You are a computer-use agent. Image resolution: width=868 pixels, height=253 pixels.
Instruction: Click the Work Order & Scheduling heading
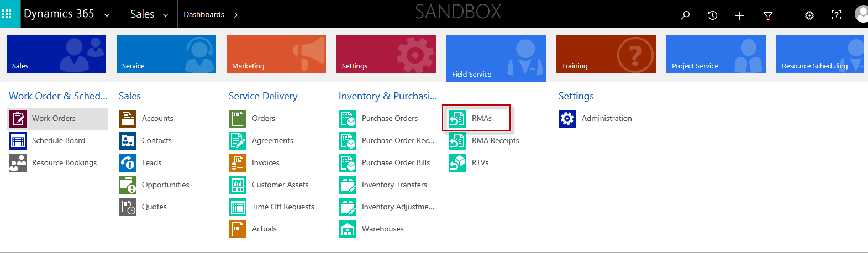click(59, 96)
